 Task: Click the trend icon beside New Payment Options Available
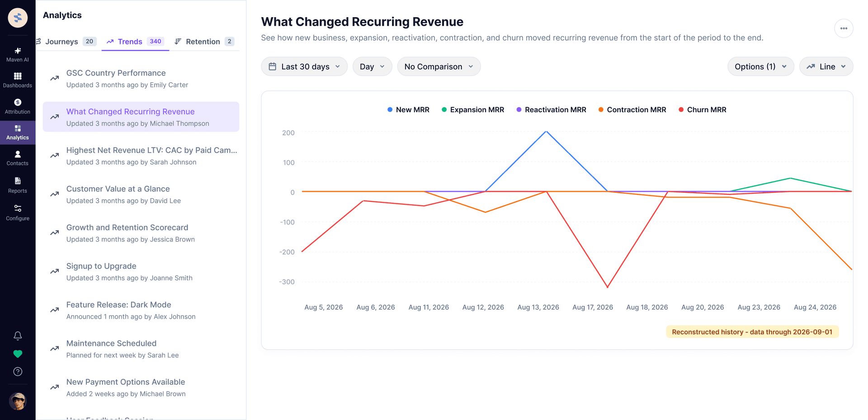click(55, 387)
